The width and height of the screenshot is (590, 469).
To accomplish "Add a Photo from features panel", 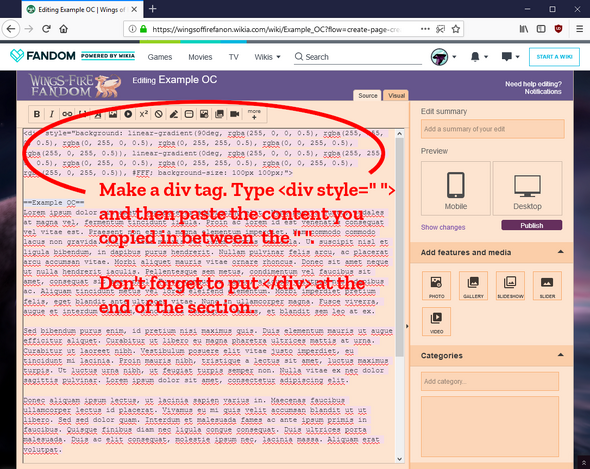I will pos(436,286).
